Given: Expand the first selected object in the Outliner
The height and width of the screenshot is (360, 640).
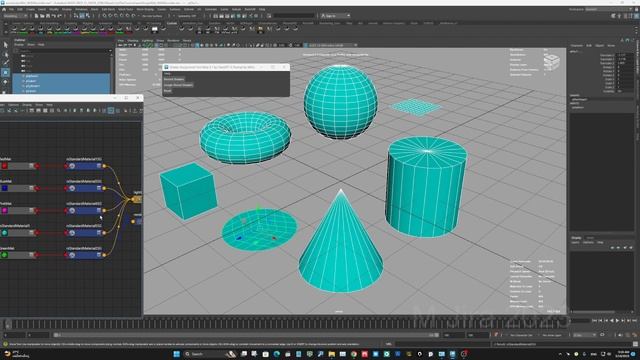Looking at the screenshot, I should pos(23,76).
